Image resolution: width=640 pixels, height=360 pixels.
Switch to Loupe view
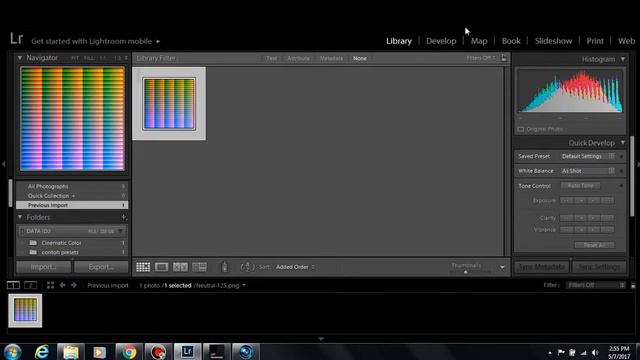[x=161, y=267]
